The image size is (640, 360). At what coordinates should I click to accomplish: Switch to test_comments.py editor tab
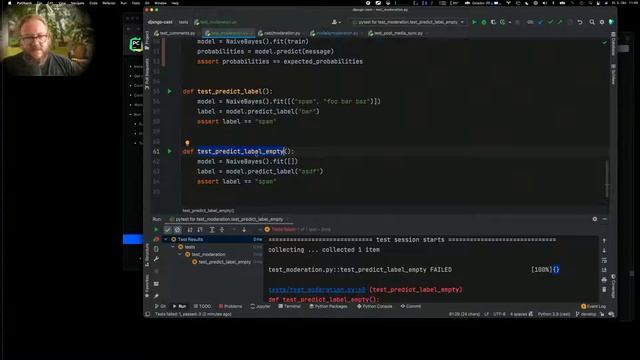[x=174, y=33]
